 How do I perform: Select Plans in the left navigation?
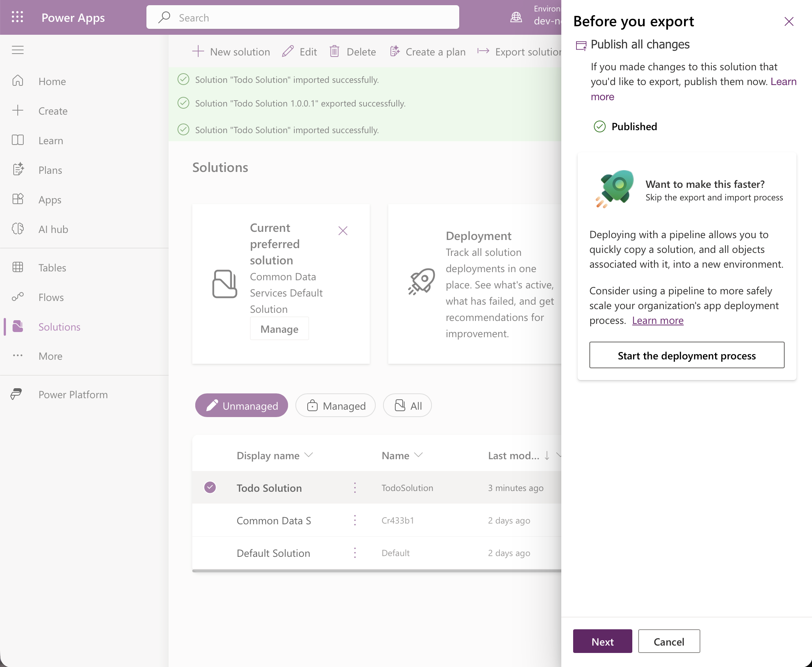point(50,170)
